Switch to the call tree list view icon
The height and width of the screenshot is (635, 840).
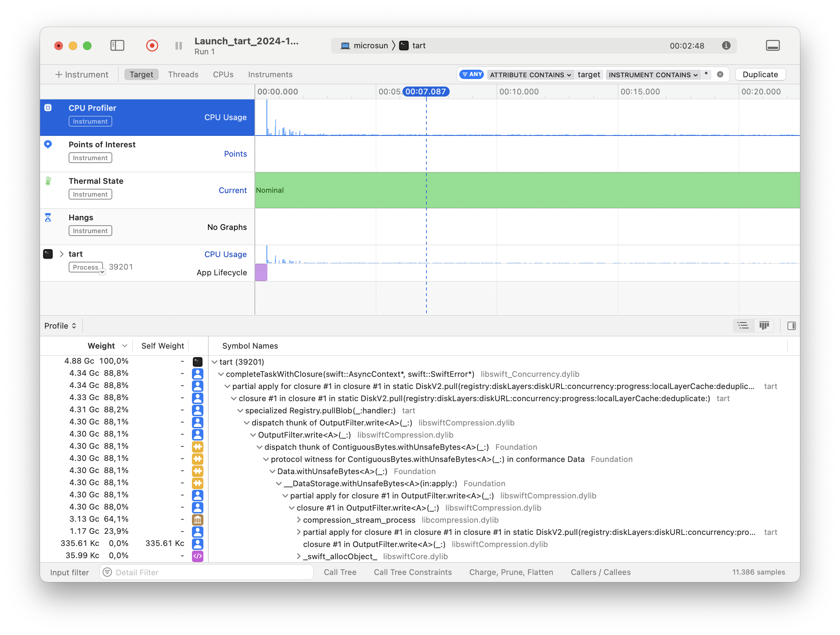[x=743, y=326]
